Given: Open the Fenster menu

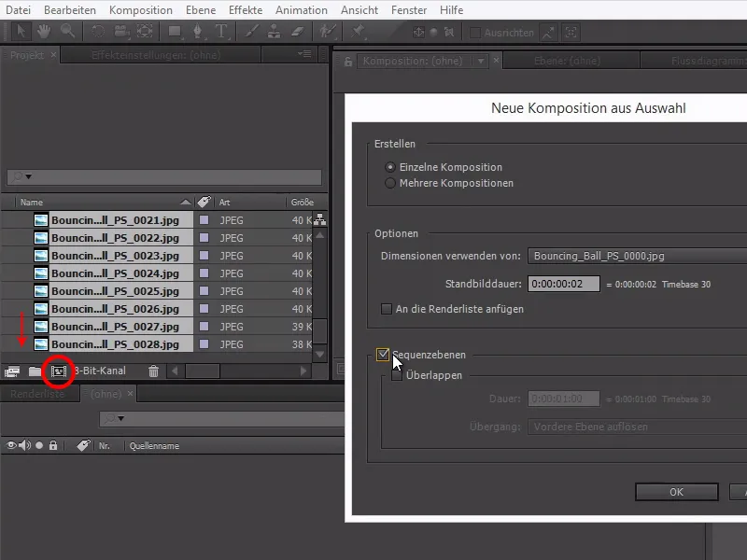Looking at the screenshot, I should (409, 10).
